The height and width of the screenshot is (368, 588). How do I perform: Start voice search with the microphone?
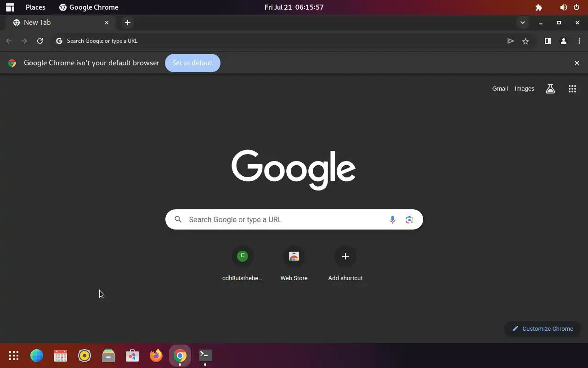click(392, 220)
